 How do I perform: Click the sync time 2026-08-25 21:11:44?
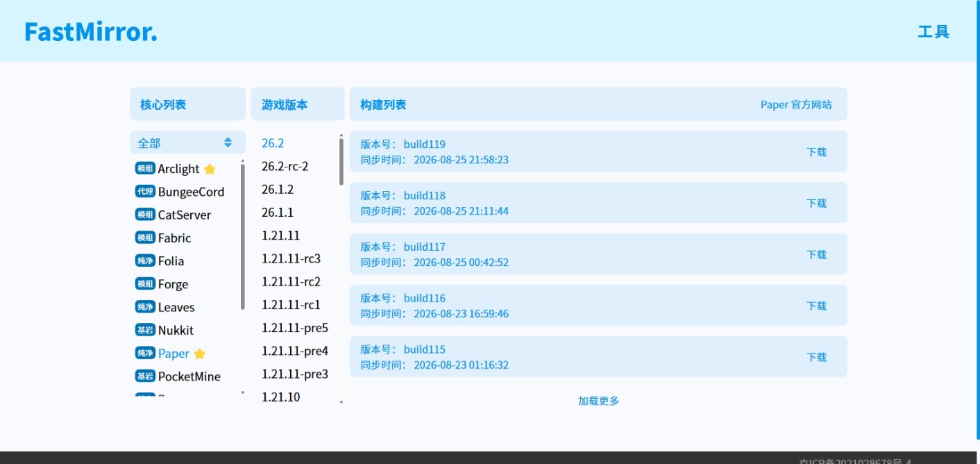point(461,211)
